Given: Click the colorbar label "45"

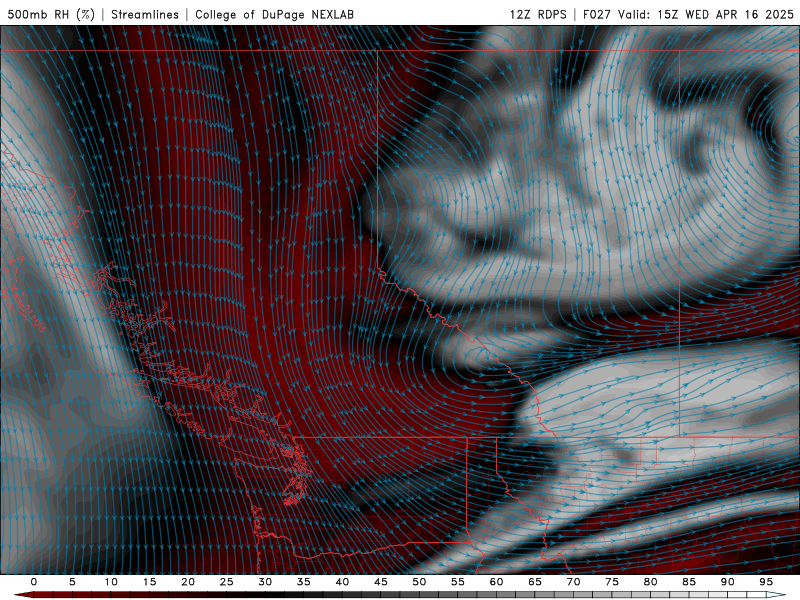Looking at the screenshot, I should tap(381, 582).
